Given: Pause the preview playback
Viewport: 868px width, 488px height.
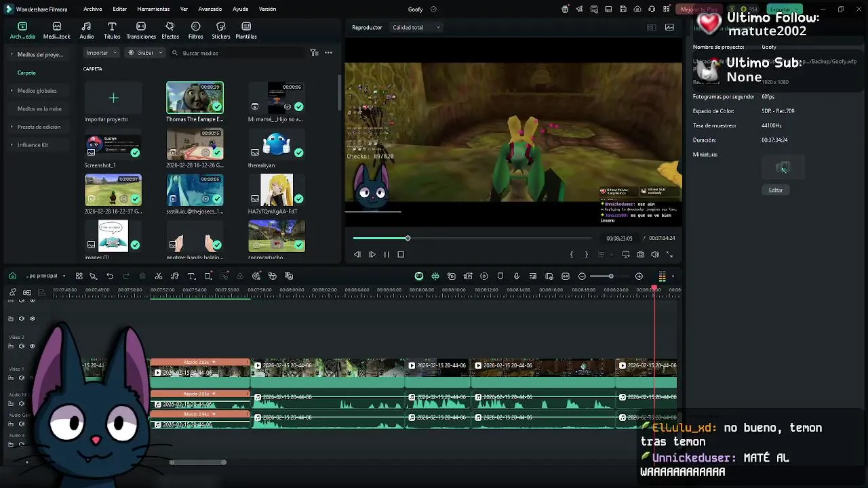Looking at the screenshot, I should [x=387, y=255].
